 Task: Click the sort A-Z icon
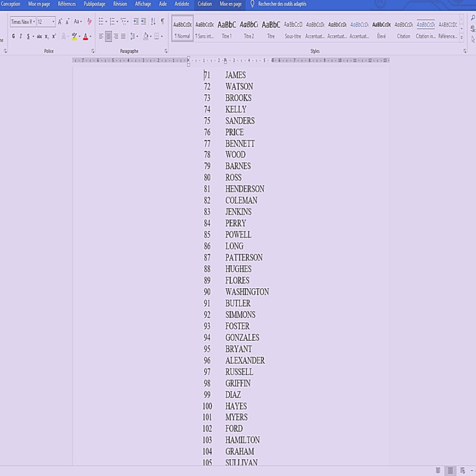click(x=153, y=21)
